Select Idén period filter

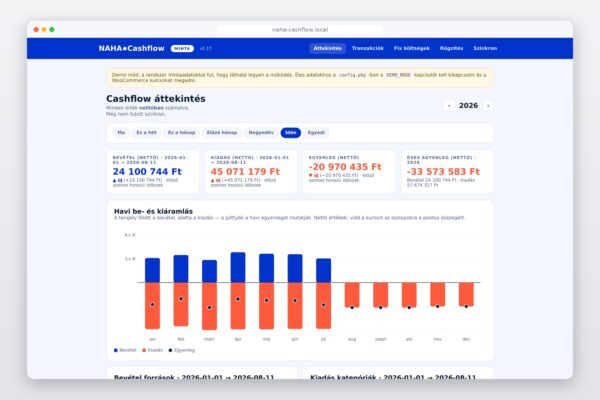tap(291, 132)
